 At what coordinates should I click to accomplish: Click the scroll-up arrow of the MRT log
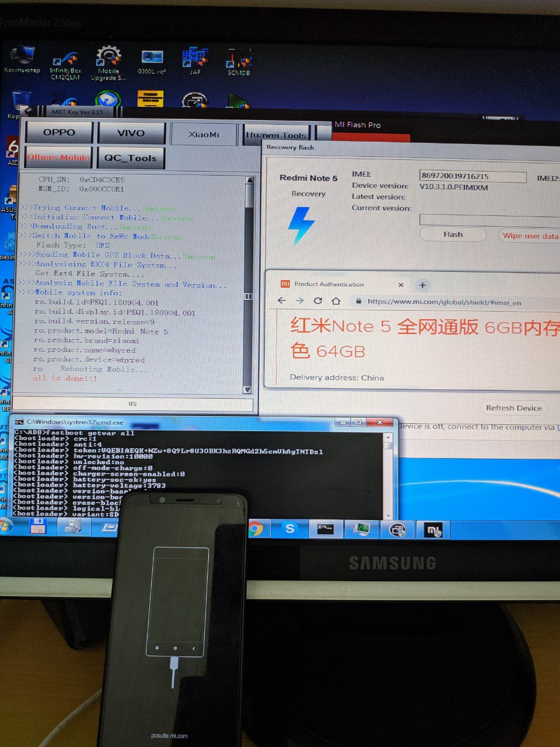(x=250, y=181)
